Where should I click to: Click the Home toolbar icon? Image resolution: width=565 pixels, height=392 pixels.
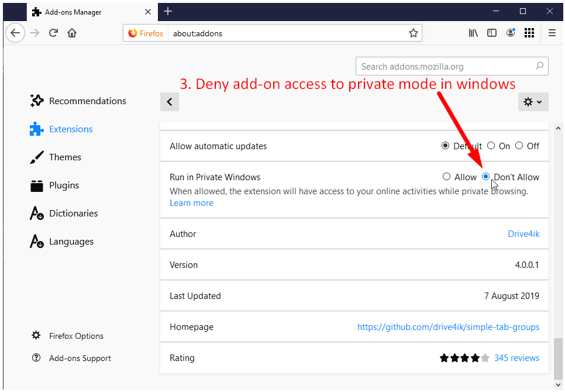pyautogui.click(x=72, y=33)
